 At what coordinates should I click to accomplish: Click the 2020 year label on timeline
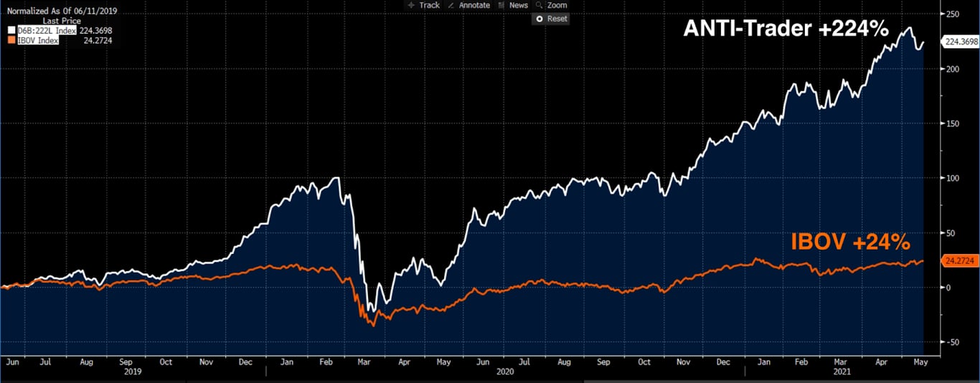click(504, 372)
